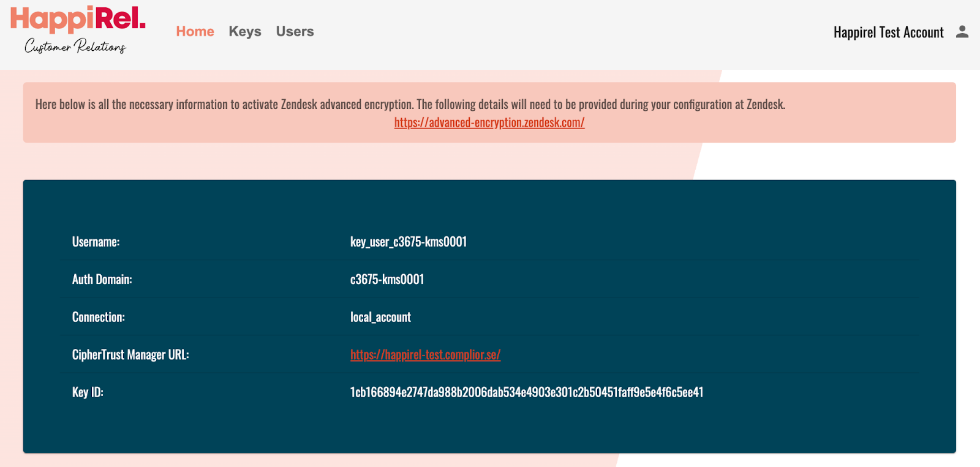The width and height of the screenshot is (980, 467).
Task: Select the long Key ID hash value
Action: click(x=527, y=392)
